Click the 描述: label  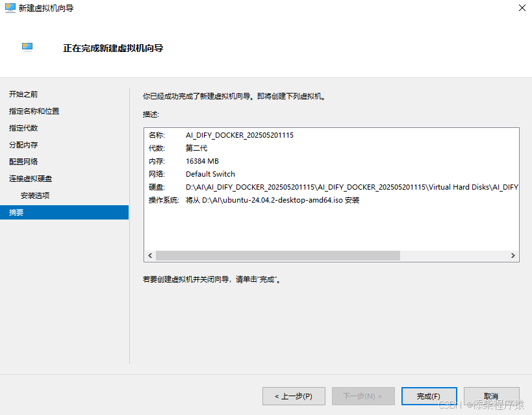[151, 114]
